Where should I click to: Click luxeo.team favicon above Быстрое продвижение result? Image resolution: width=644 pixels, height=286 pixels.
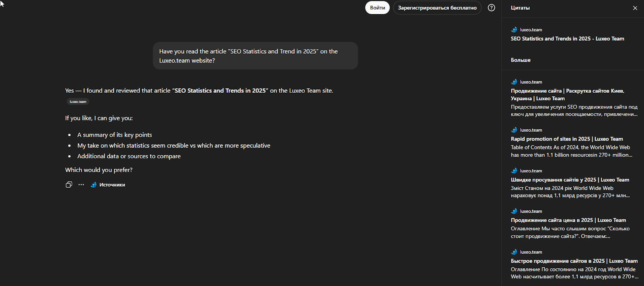coord(514,252)
